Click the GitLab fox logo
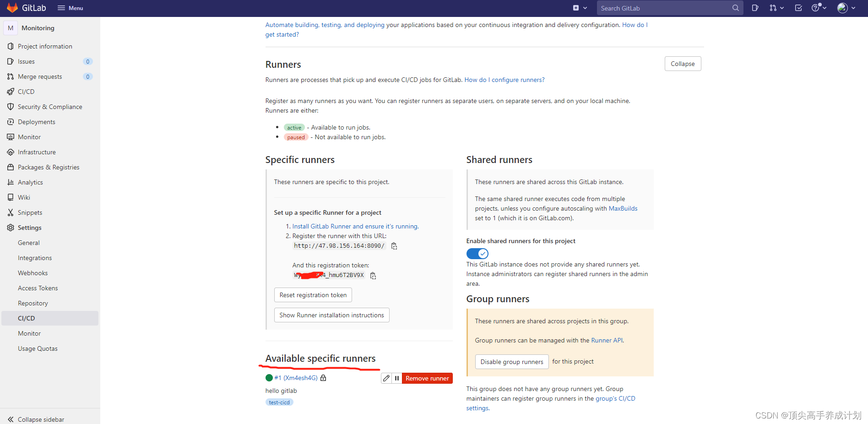This screenshot has height=424, width=868. 12,8
